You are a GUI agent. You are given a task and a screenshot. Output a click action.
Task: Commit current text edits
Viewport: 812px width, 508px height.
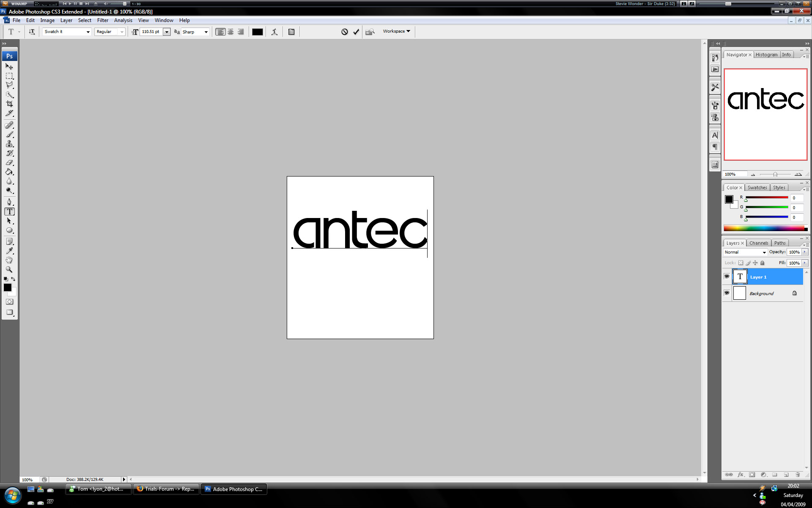[x=356, y=32]
